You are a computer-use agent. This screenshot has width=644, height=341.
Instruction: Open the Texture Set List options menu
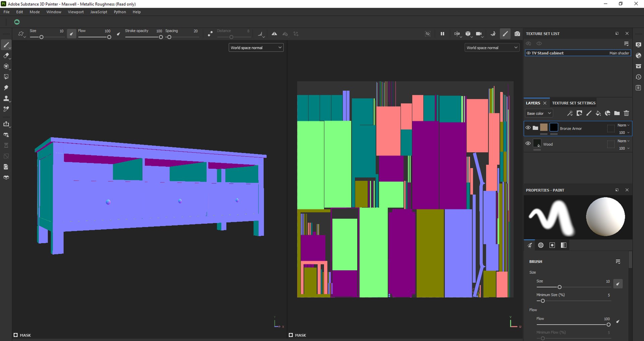(x=626, y=44)
